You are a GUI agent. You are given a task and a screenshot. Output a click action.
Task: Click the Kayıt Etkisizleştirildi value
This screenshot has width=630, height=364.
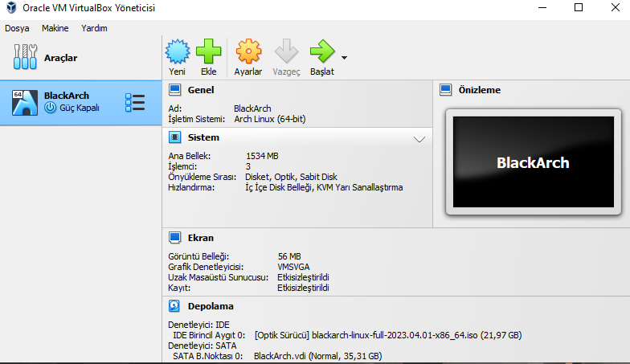point(303,288)
